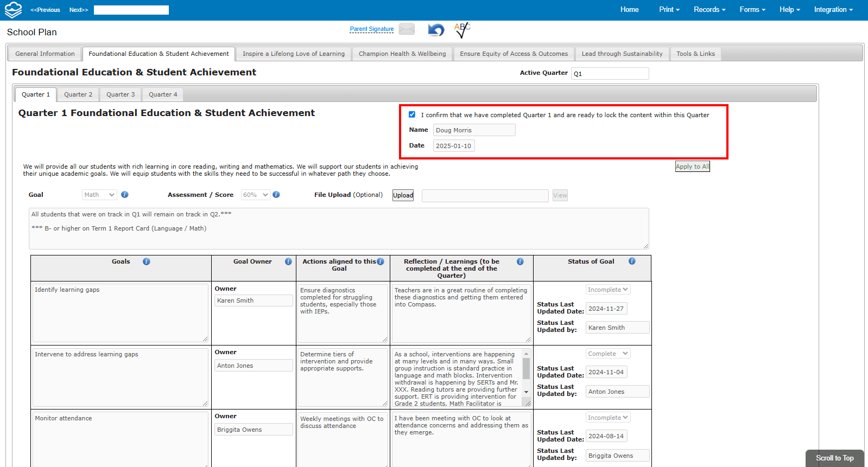Expand the Print menu
The width and height of the screenshot is (868, 467).
click(x=669, y=10)
